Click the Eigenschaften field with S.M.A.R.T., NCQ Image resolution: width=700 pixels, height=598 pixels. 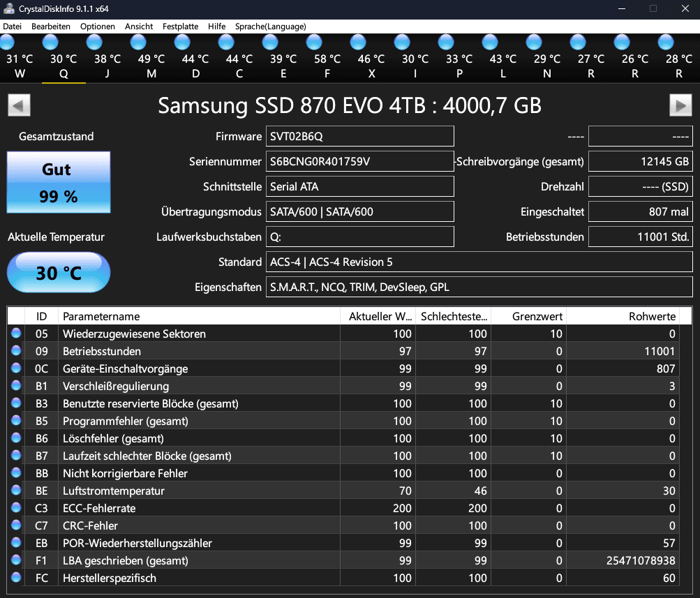(479, 287)
